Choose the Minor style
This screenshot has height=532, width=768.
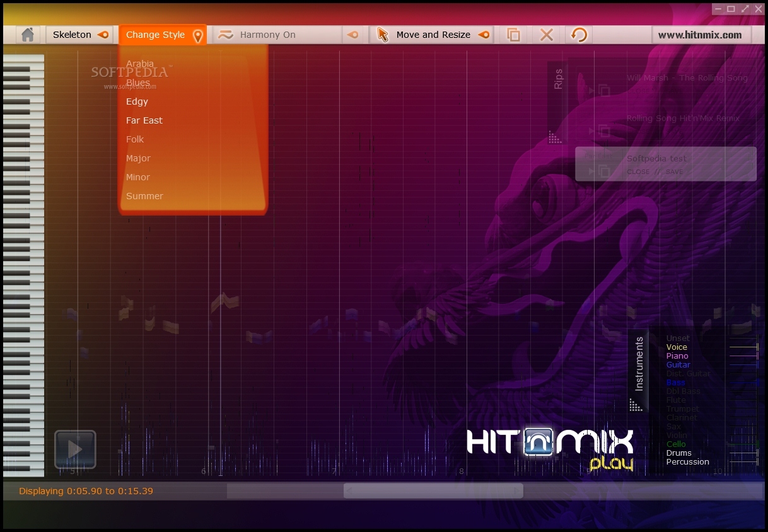pyautogui.click(x=138, y=177)
